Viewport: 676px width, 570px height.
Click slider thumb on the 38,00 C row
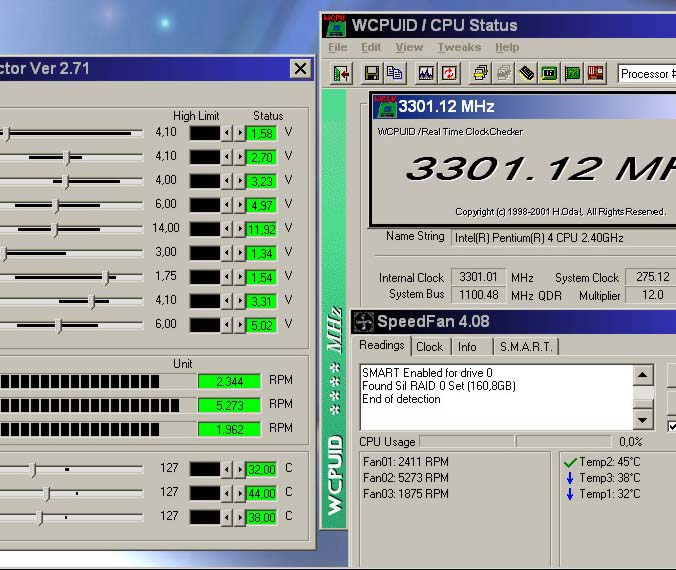(x=40, y=517)
